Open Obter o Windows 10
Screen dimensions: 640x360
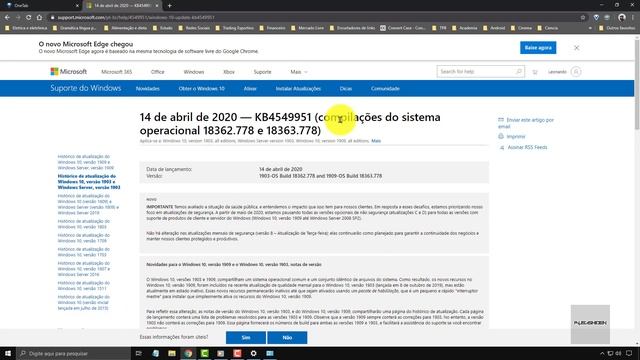coord(202,89)
